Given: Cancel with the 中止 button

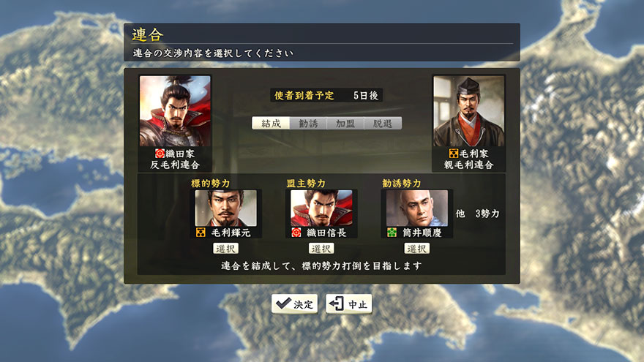Looking at the screenshot, I should coord(348,304).
